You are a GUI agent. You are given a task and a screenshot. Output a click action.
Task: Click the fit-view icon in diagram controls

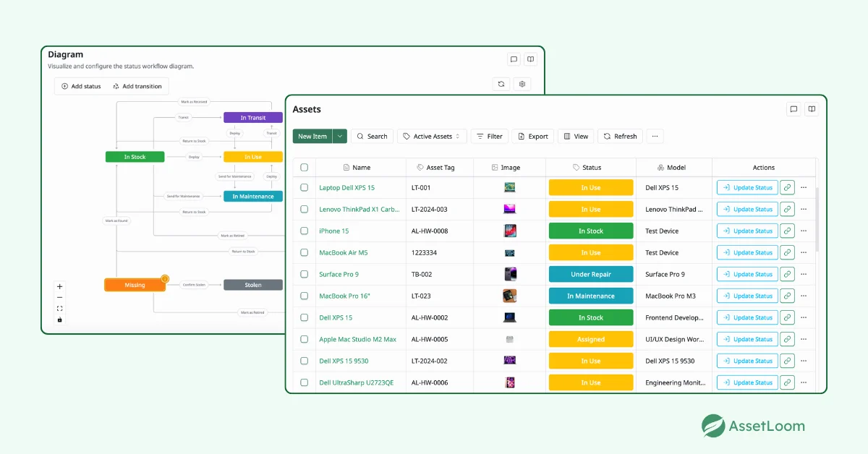coord(60,308)
